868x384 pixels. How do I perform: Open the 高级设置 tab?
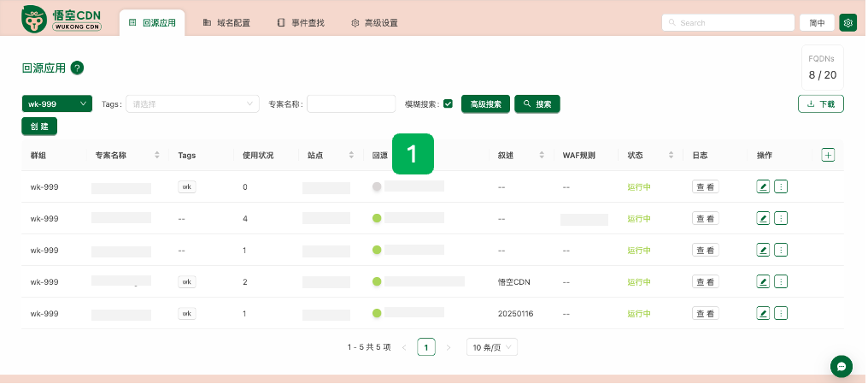click(x=374, y=23)
